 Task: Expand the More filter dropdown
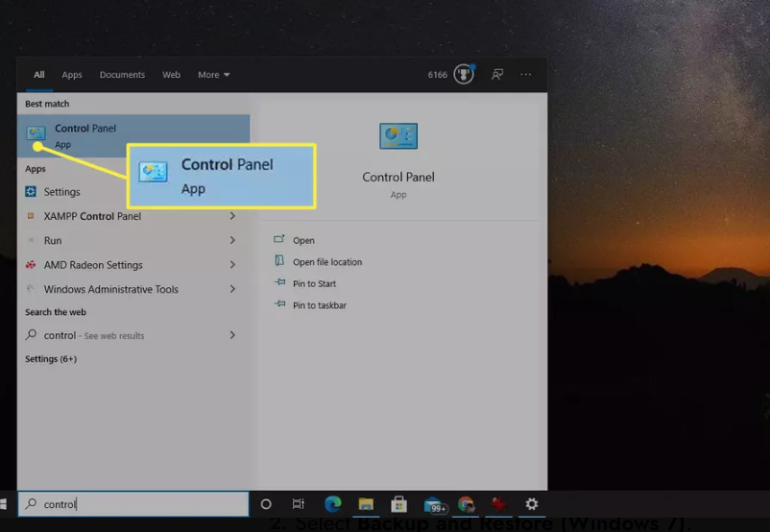click(x=213, y=75)
